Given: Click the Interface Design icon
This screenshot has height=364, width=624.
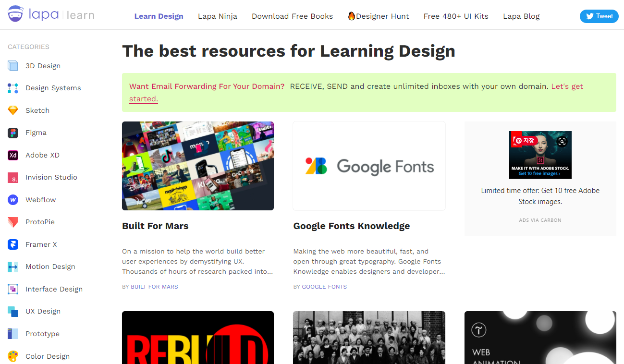Looking at the screenshot, I should tap(13, 289).
